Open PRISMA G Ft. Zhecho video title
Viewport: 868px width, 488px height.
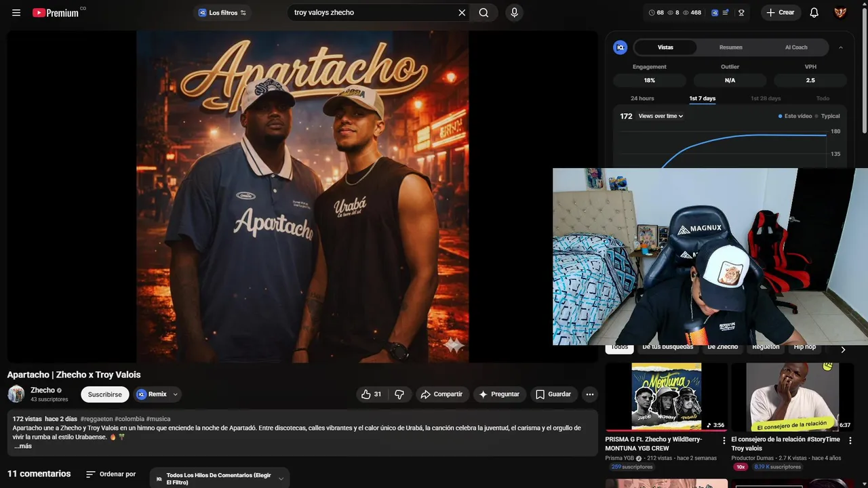(654, 444)
